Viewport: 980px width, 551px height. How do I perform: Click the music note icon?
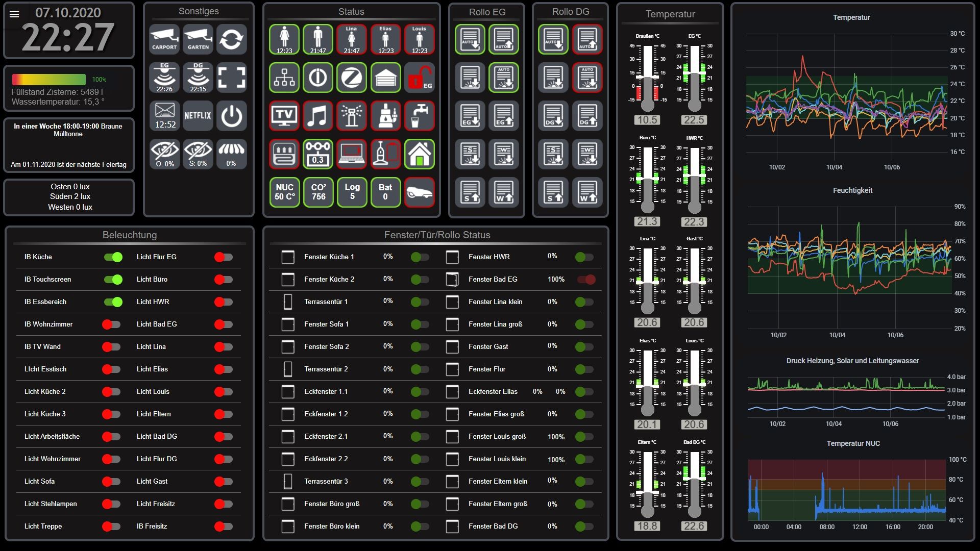point(317,116)
